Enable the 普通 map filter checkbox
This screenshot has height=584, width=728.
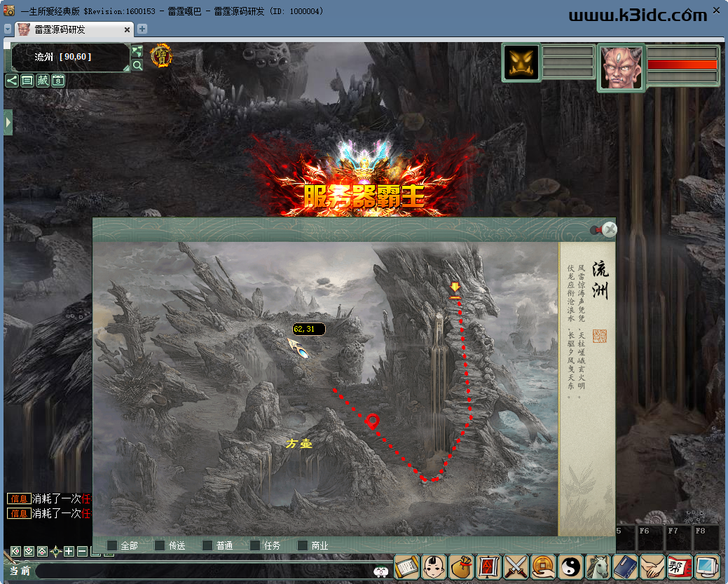point(207,545)
